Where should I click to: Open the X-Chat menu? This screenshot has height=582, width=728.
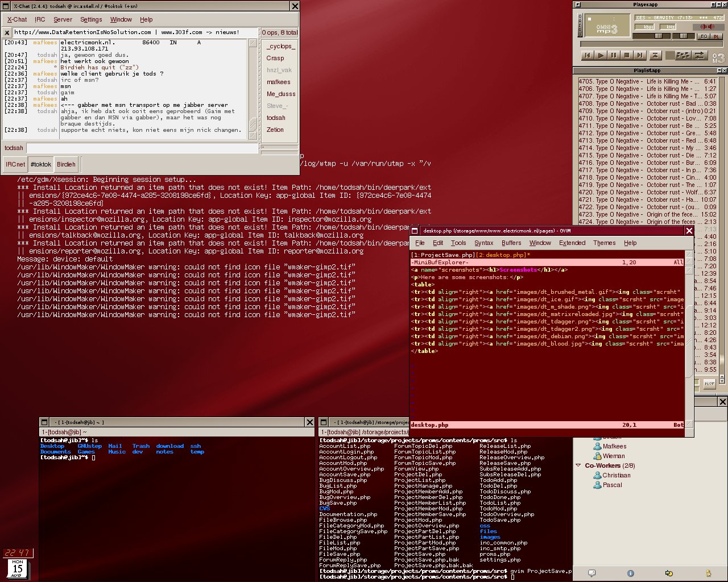(17, 19)
